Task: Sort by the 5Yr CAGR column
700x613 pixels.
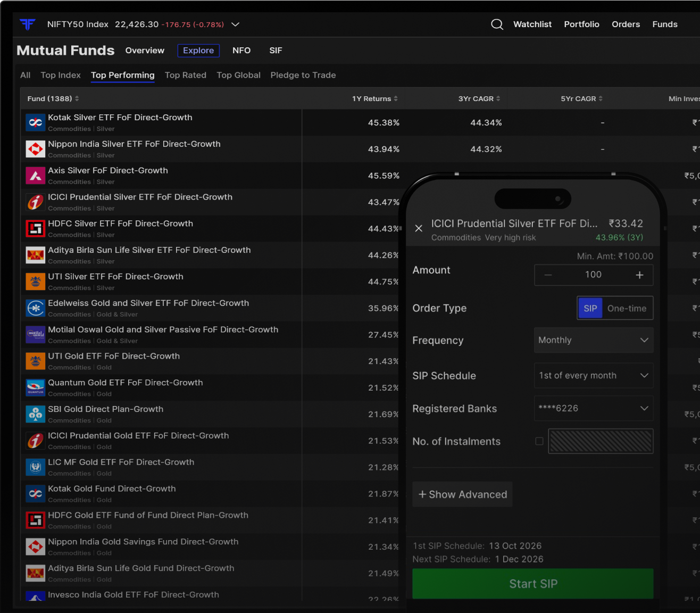Action: tap(582, 99)
